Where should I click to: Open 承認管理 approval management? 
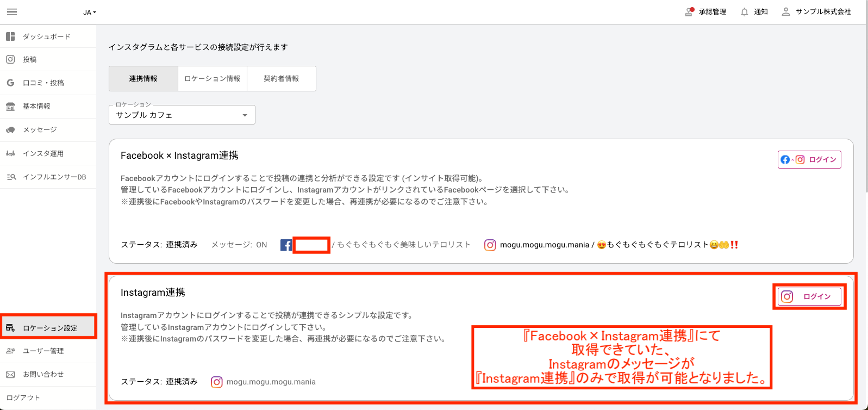[x=713, y=11]
